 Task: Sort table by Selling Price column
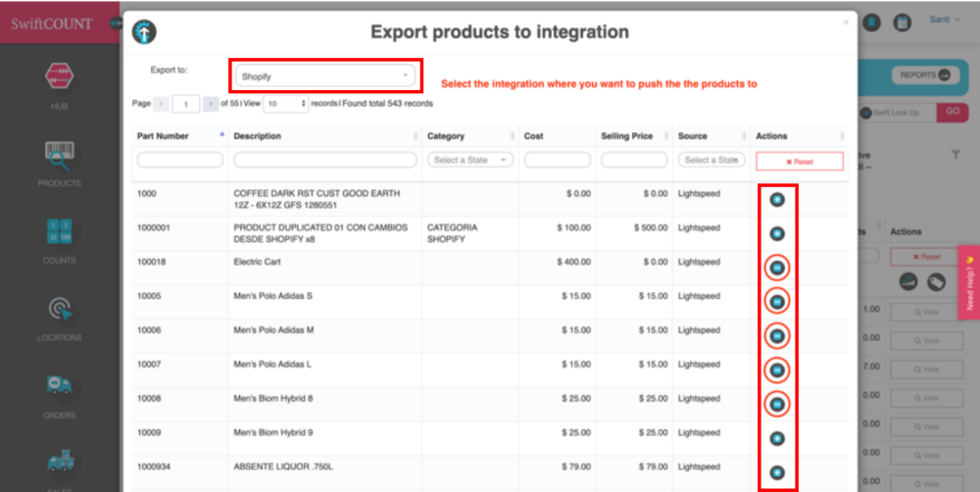666,136
